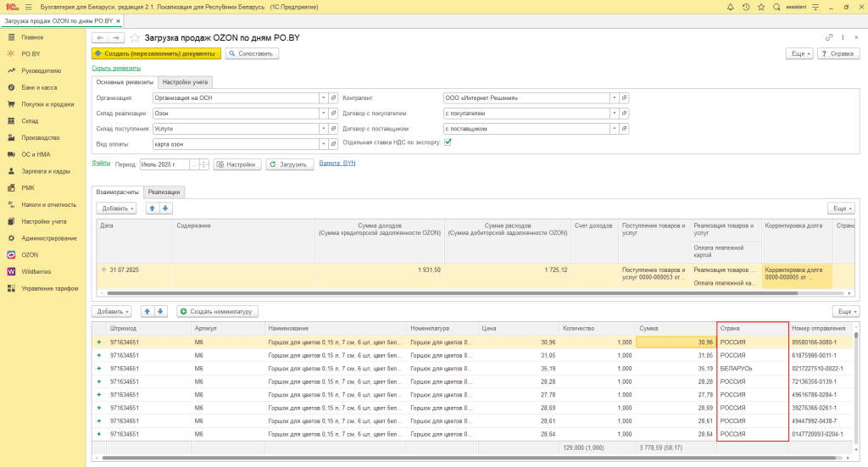Switch to the Настройки учета tab
Viewport: 868px width, 467px height.
[185, 82]
